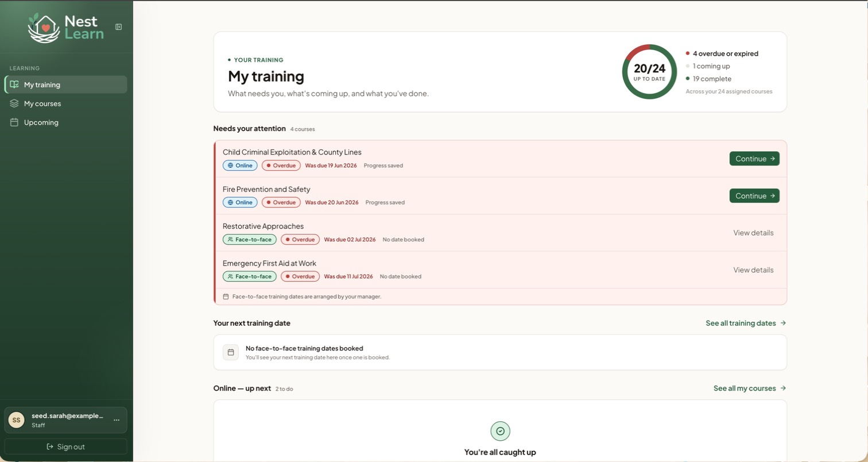Click the 20/24 up to date progress ring
Viewport: 868px width, 462px height.
click(x=649, y=72)
